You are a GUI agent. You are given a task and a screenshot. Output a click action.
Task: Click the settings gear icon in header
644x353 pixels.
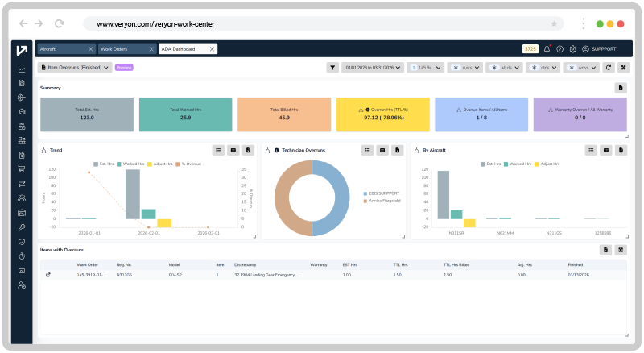pyautogui.click(x=573, y=49)
